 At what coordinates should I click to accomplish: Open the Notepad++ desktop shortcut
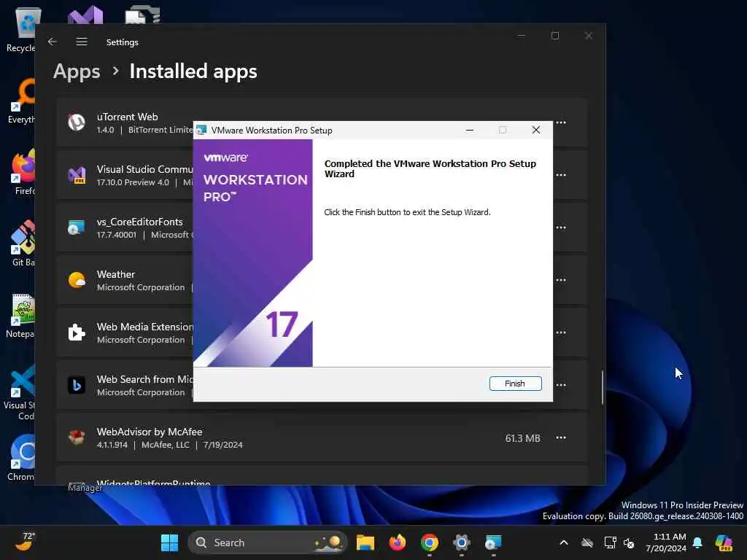(x=20, y=316)
